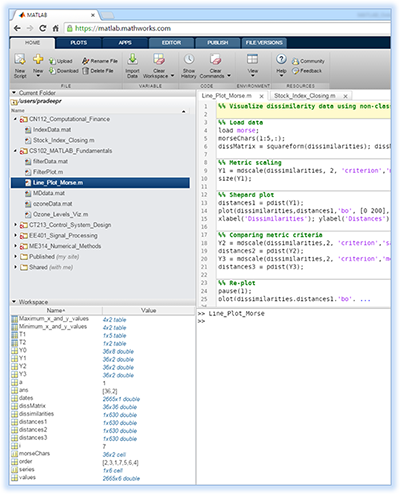
Task: Click the browser forward arrow
Action: (30, 28)
